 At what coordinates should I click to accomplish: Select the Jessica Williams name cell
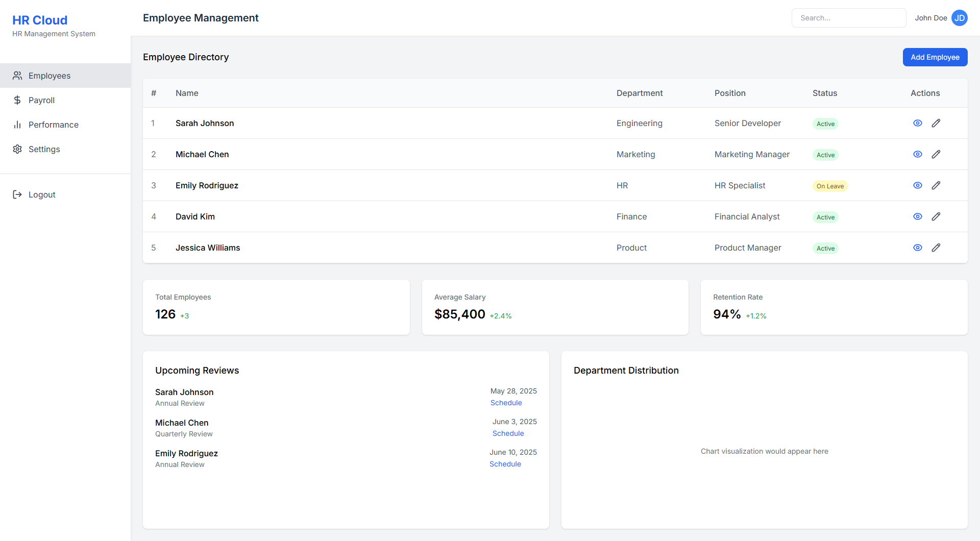tap(208, 248)
